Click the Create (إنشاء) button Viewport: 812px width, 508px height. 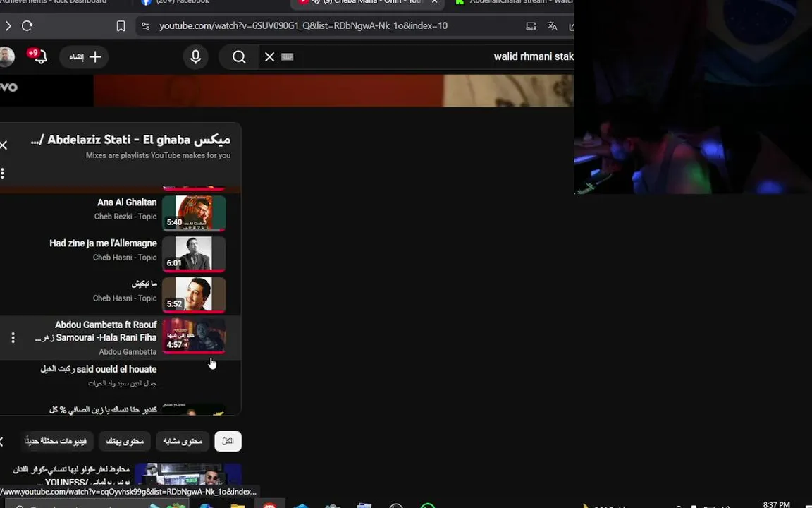pos(84,57)
